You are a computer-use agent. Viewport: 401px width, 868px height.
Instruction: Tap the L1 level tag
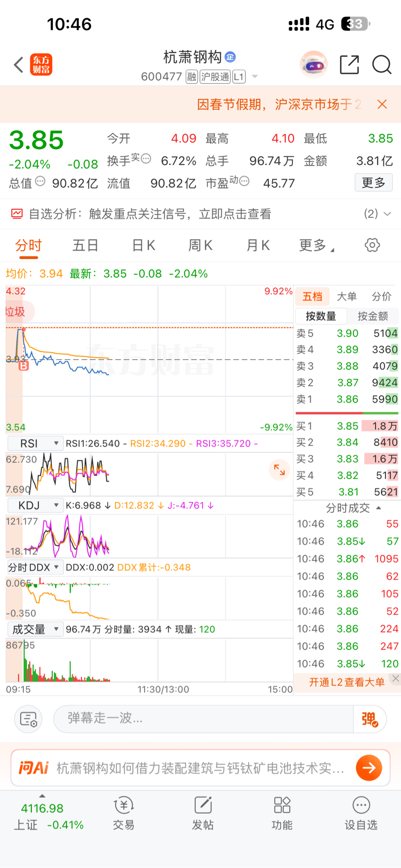pos(239,77)
